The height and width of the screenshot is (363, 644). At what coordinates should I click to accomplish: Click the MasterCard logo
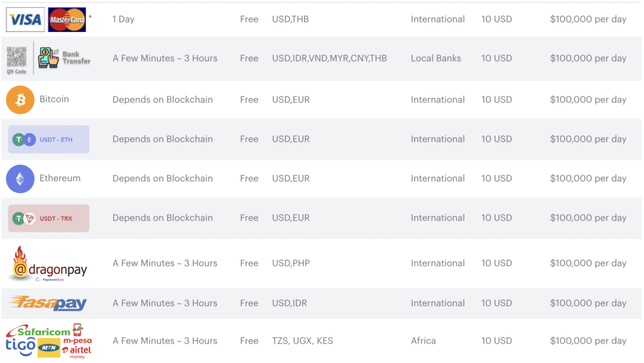pos(67,20)
